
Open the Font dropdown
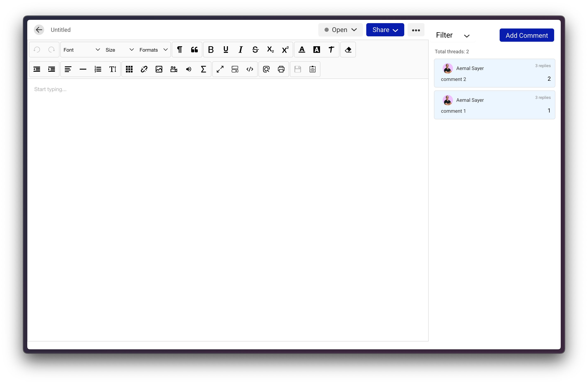point(82,50)
